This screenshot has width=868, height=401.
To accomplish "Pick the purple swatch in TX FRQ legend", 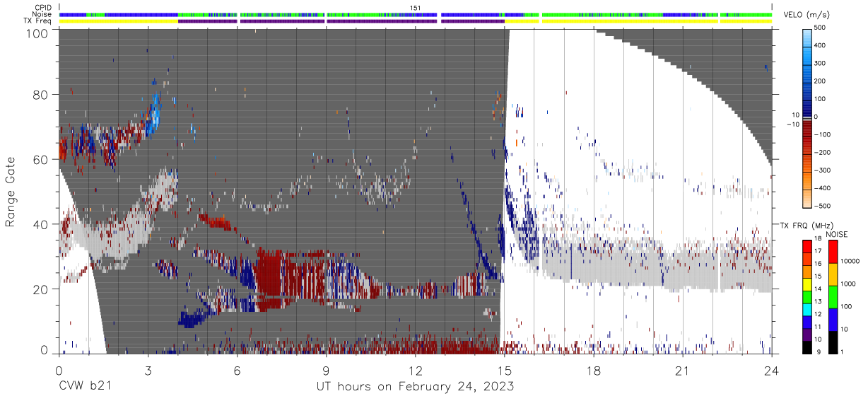I will click(x=807, y=333).
